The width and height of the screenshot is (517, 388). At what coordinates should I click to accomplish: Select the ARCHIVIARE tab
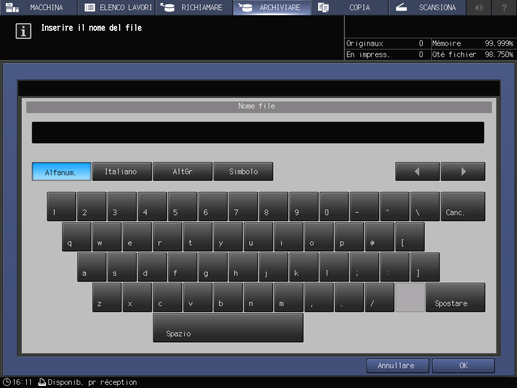click(272, 7)
